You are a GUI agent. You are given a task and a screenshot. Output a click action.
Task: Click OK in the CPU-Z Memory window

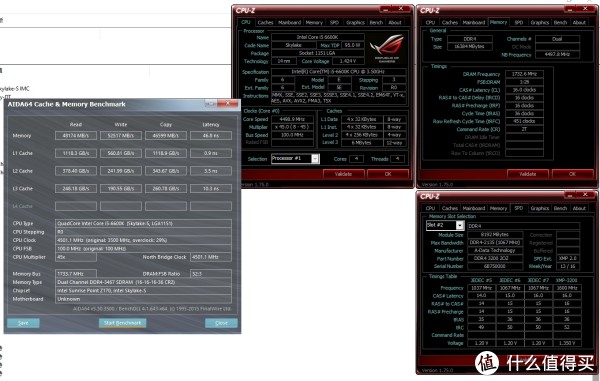(x=572, y=174)
